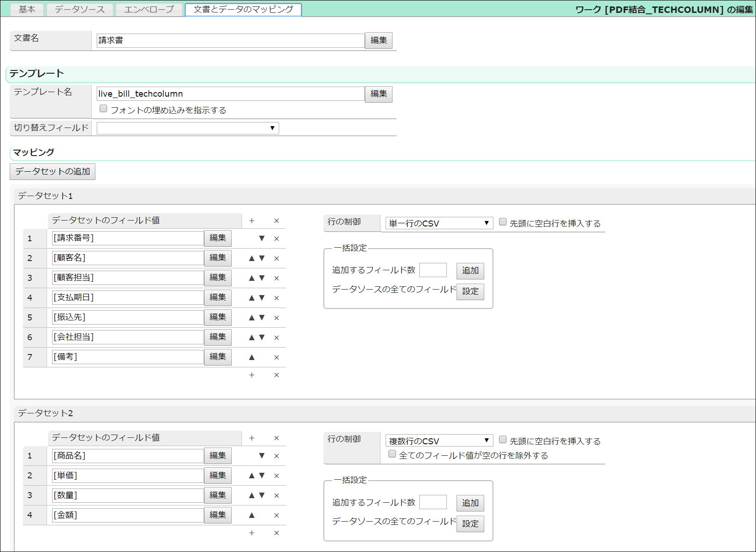Remove the 商品名 field row
Viewport: 756px width, 552px height.
(276, 456)
